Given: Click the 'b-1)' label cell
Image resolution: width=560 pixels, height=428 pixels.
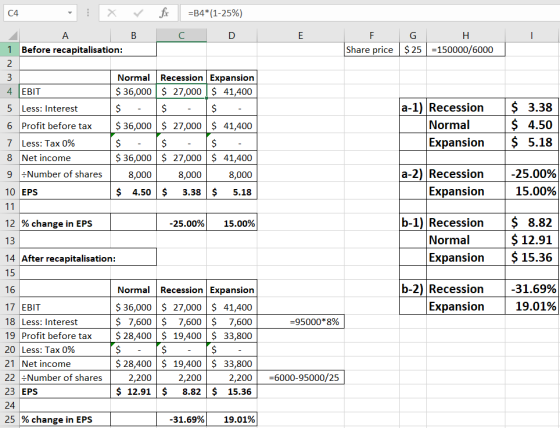Looking at the screenshot, I should [413, 222].
